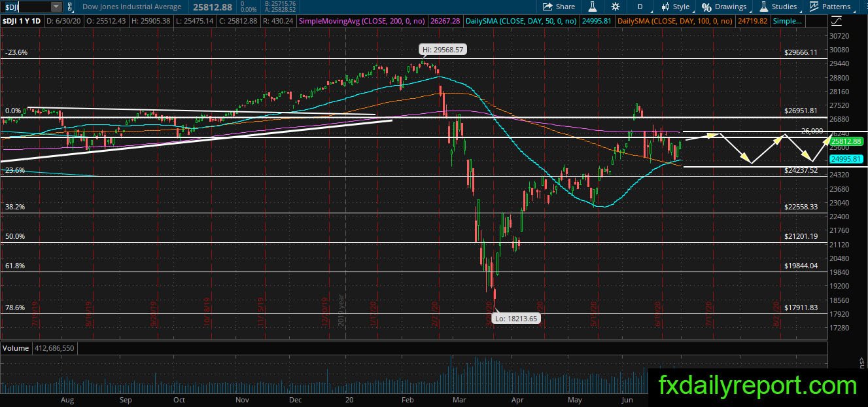Click the 25812.88 green price axis tag

pyautogui.click(x=846, y=141)
